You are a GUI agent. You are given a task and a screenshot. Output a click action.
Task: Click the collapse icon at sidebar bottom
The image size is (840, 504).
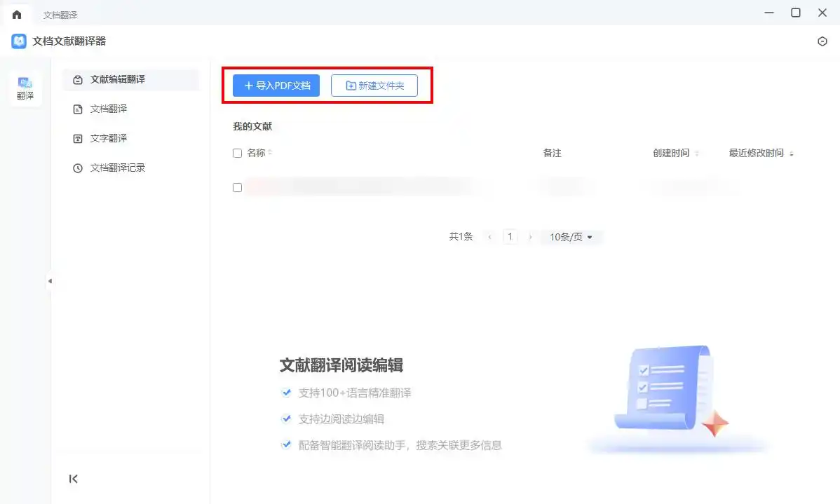(x=74, y=479)
